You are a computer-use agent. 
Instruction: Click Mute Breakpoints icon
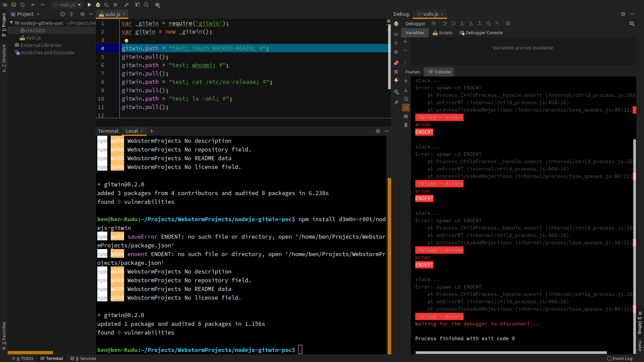(396, 72)
